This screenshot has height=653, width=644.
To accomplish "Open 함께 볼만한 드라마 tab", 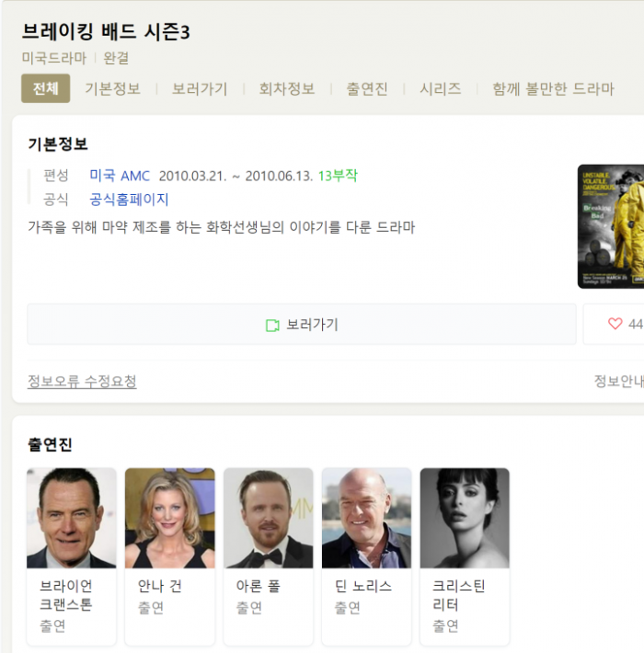I will click(x=553, y=89).
